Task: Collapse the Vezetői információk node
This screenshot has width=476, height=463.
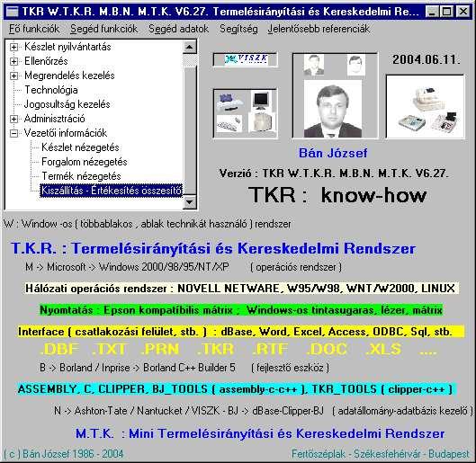Action: [x=13, y=133]
